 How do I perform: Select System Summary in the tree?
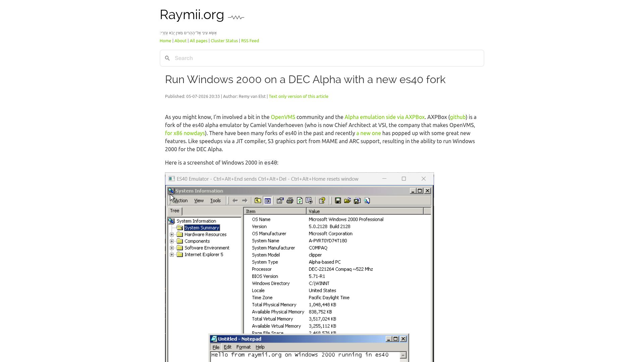pos(202,228)
